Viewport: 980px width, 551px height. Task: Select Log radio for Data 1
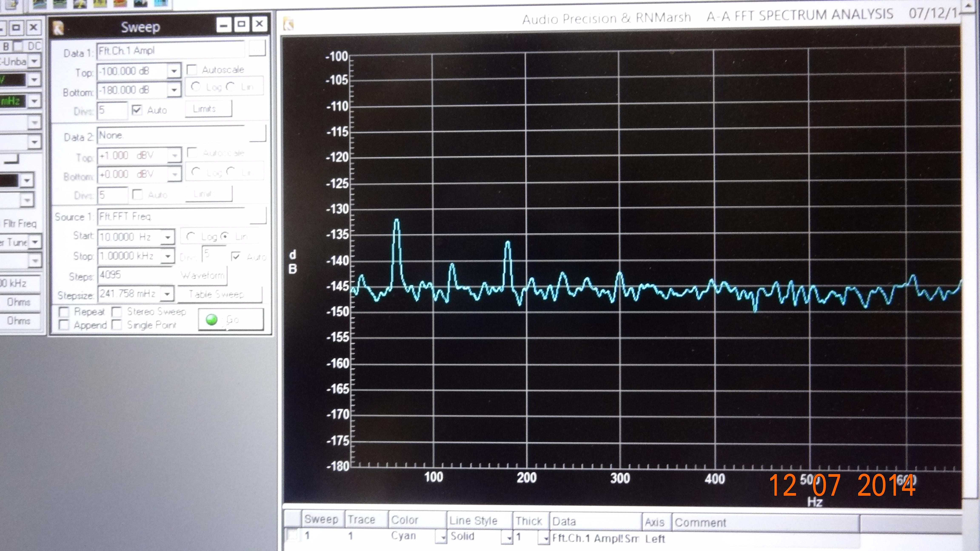tap(196, 87)
